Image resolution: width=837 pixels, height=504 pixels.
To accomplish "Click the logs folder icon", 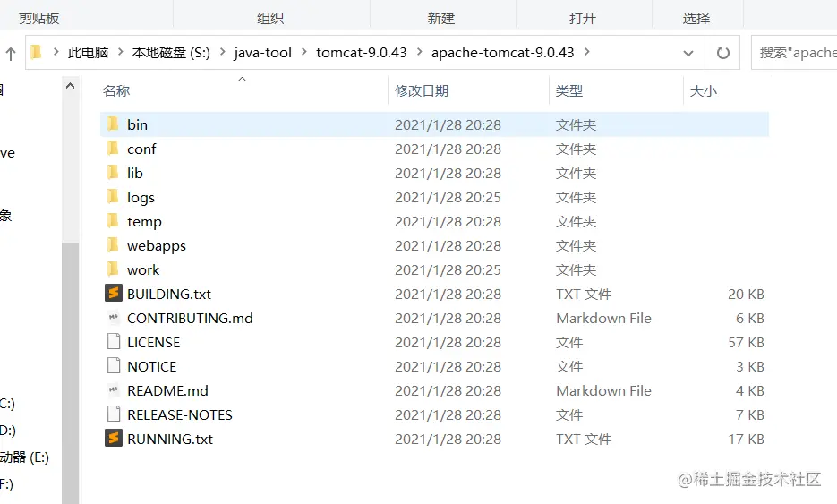I will point(113,197).
